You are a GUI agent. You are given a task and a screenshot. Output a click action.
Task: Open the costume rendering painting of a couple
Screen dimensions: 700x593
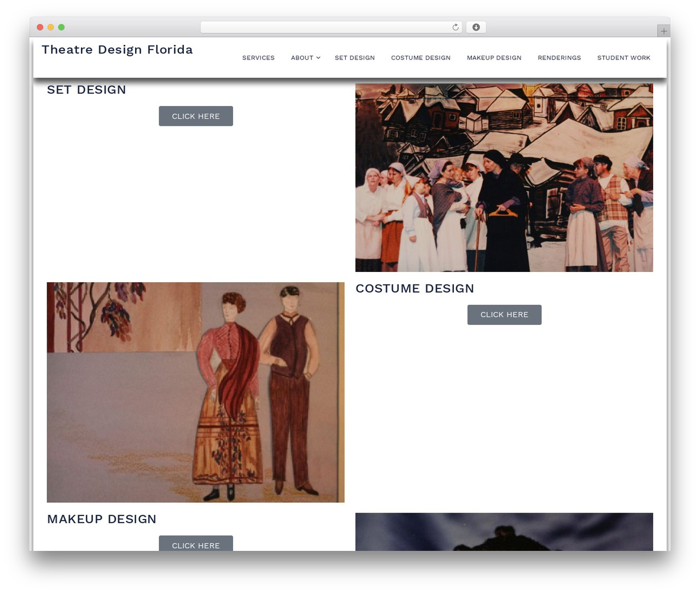196,392
